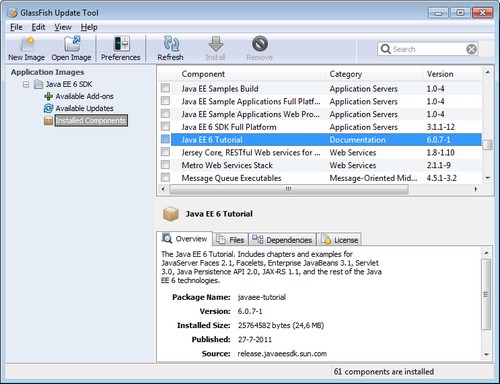Screen dimensions: 500x384
Task: Select the Overview tab
Action: point(185,239)
